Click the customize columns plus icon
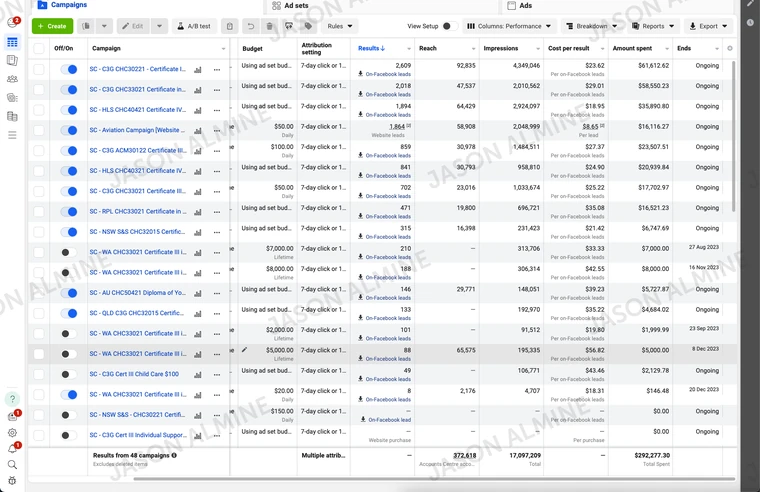This screenshot has height=492, width=760. tap(729, 48)
